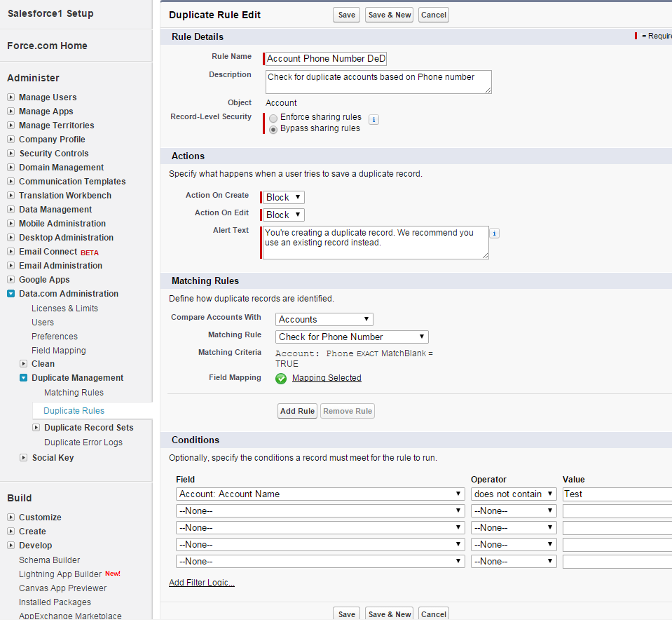Expand the Clean section arrow

pyautogui.click(x=24, y=364)
